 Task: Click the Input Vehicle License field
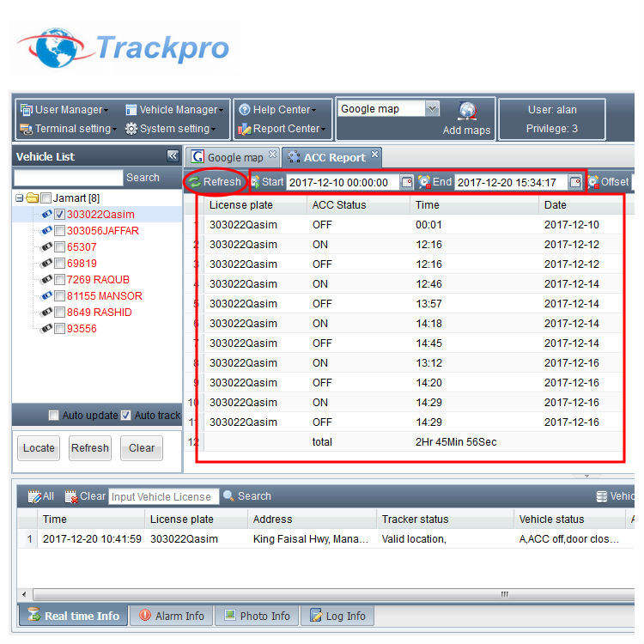(163, 496)
